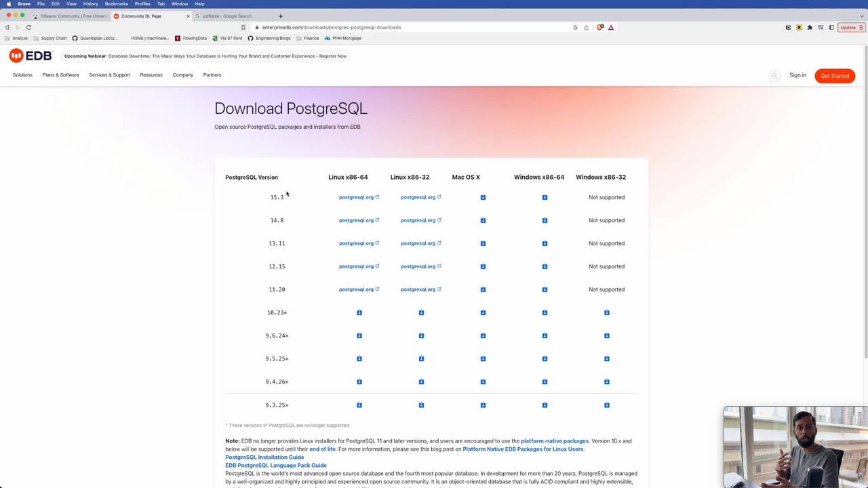Open the Resources navigation menu
The image size is (868, 488).
[151, 75]
